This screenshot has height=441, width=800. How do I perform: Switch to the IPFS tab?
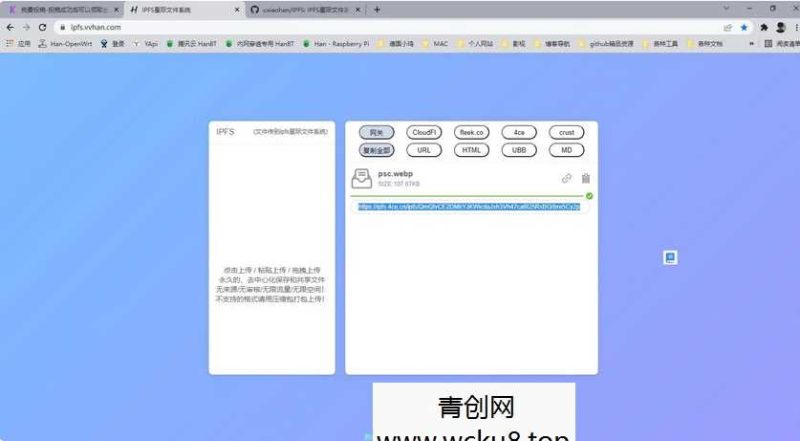coord(185,10)
